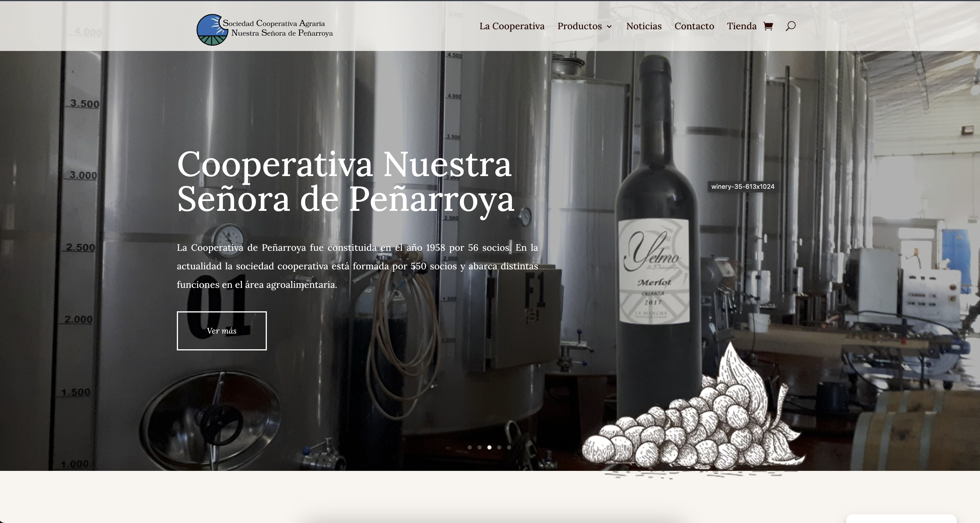Select the first slider pagination dot
Image resolution: width=980 pixels, height=523 pixels.
pyautogui.click(x=469, y=447)
